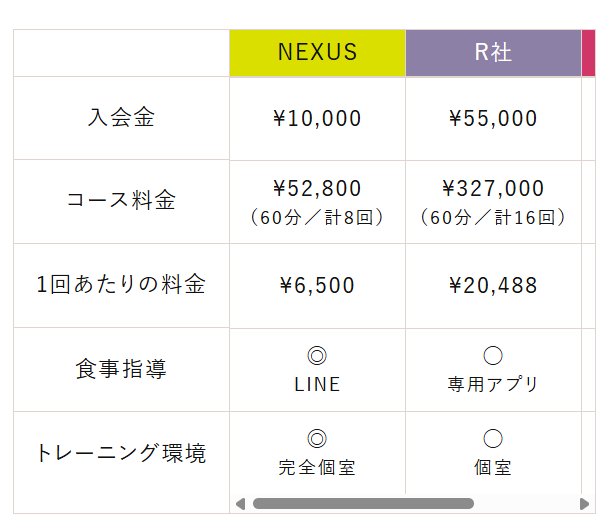Screen dimensions: 609x518
Task: Click the 入会金 row label
Action: point(121,118)
